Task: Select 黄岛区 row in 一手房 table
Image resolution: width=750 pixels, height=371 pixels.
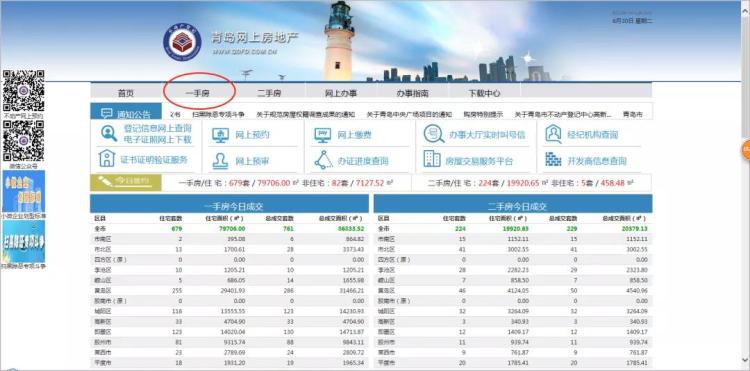Action: 229,290
